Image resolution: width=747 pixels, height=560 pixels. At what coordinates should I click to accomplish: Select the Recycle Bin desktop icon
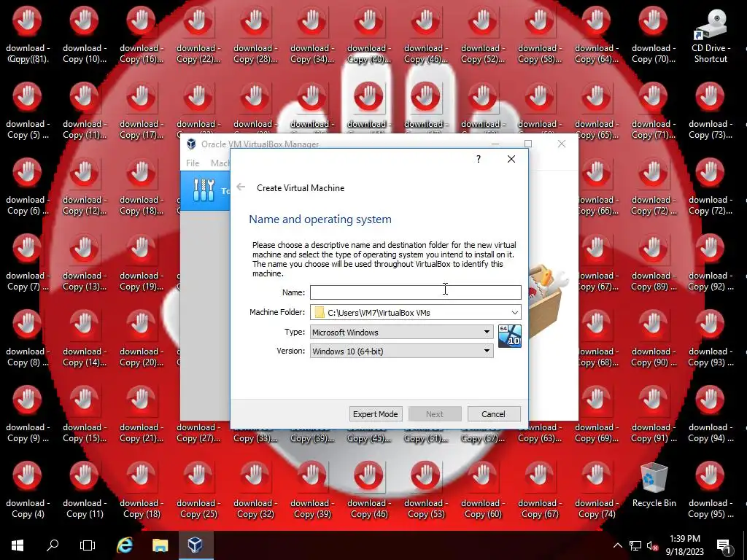pyautogui.click(x=654, y=485)
